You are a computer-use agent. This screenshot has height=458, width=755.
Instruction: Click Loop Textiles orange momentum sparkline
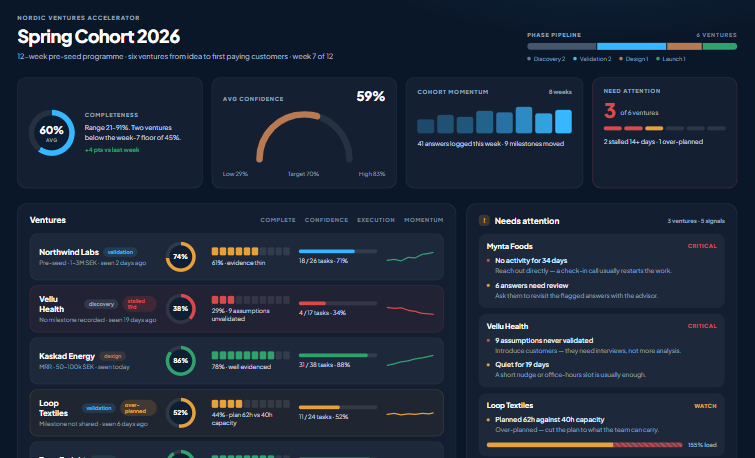(x=410, y=413)
